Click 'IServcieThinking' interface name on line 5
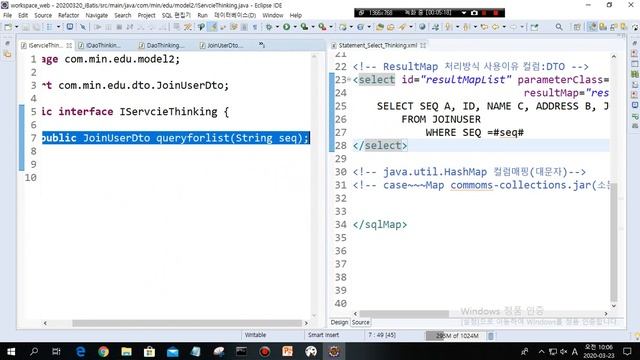This screenshot has width=640, height=360. point(168,111)
